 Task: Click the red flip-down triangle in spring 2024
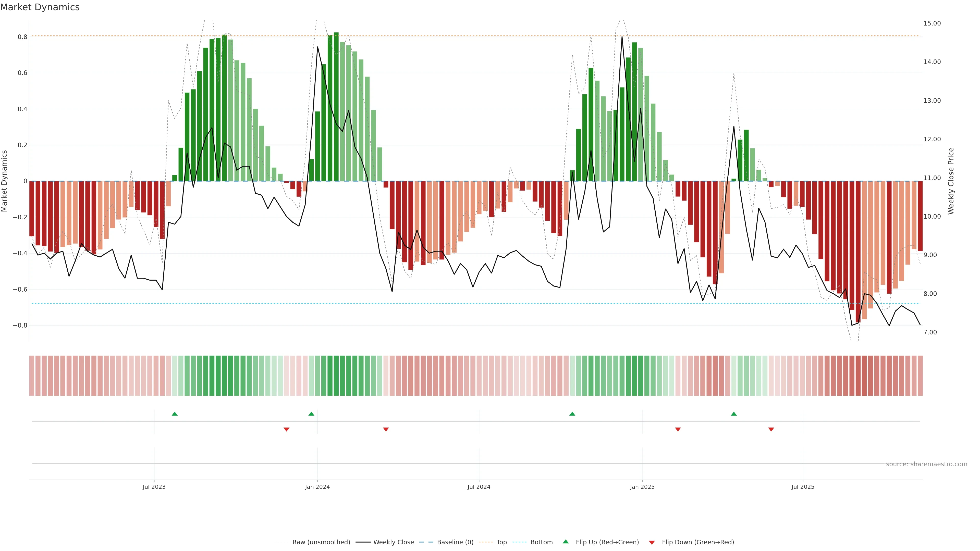pyautogui.click(x=386, y=429)
